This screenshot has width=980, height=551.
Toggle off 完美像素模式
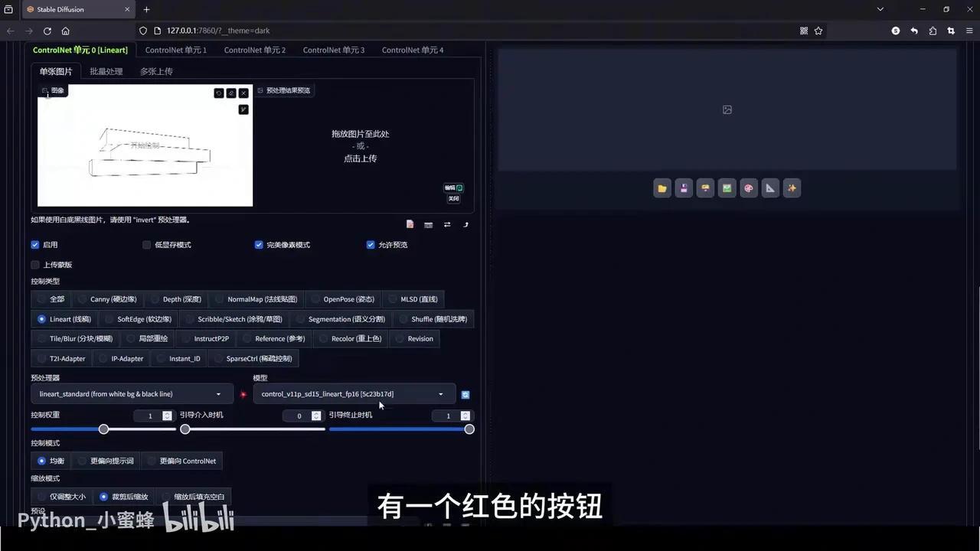[259, 244]
